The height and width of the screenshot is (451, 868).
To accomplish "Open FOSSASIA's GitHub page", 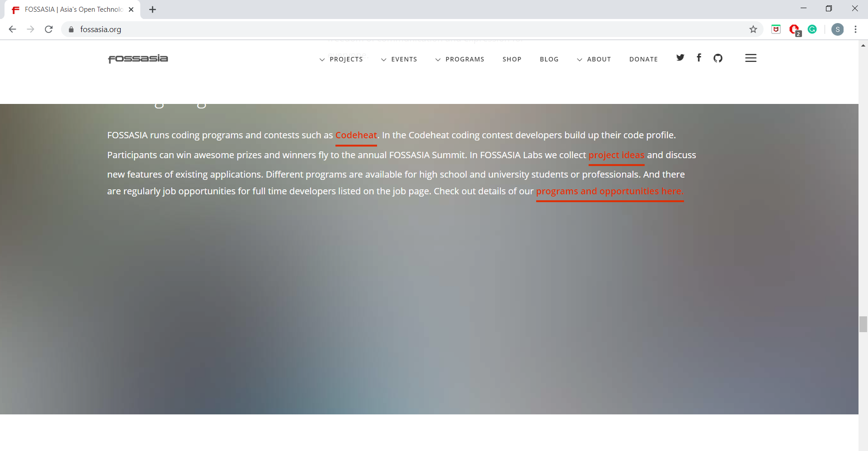I will (x=718, y=58).
